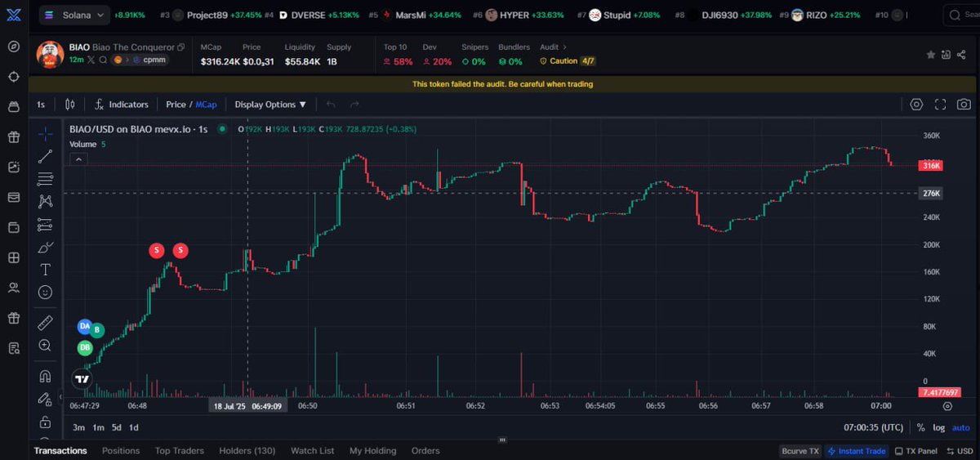Copy the BIAO token address

pyautogui.click(x=181, y=47)
